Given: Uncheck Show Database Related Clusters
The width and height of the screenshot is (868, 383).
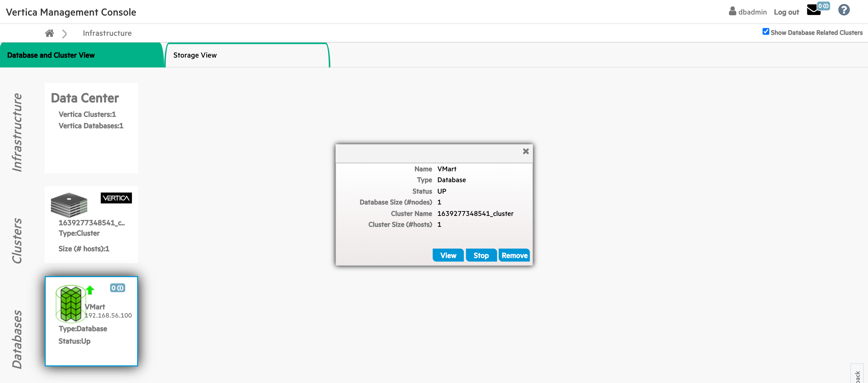Looking at the screenshot, I should point(766,32).
